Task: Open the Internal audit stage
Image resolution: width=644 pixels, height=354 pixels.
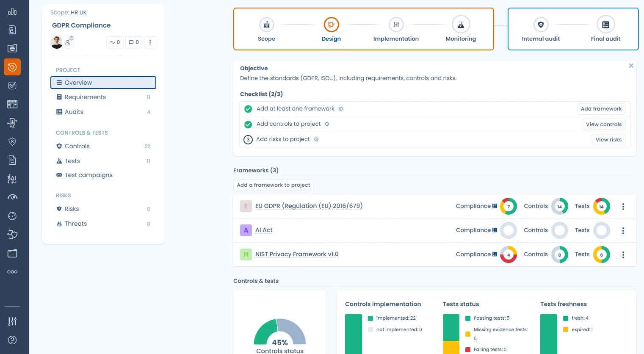Action: pyautogui.click(x=541, y=29)
